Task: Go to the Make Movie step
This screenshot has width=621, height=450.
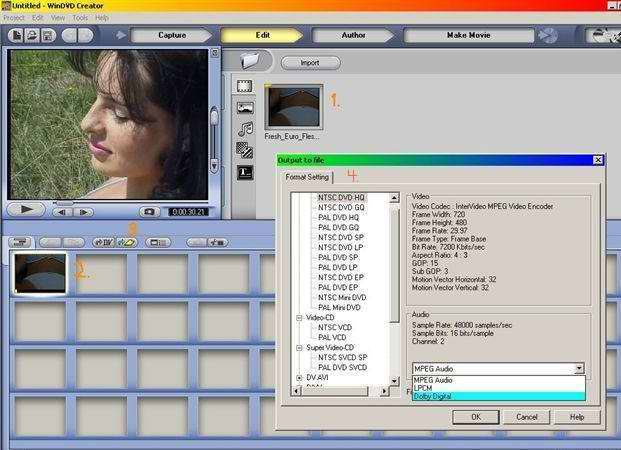Action: [469, 35]
